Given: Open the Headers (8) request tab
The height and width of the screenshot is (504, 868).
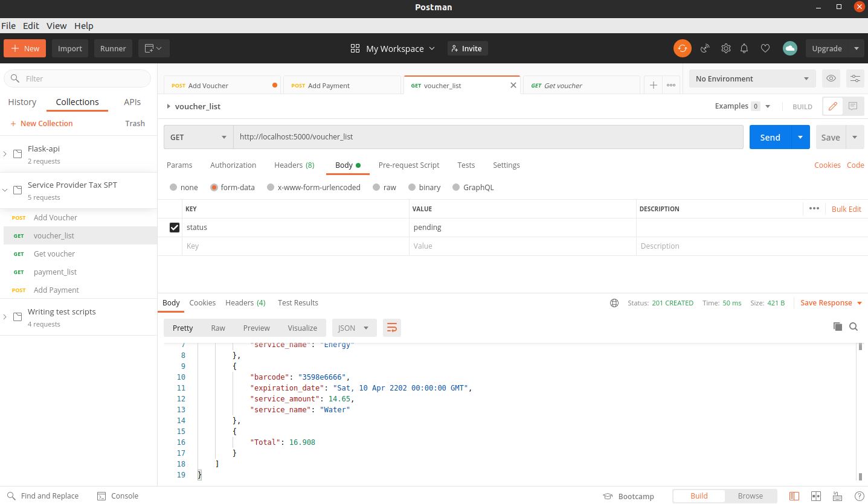Looking at the screenshot, I should point(294,165).
